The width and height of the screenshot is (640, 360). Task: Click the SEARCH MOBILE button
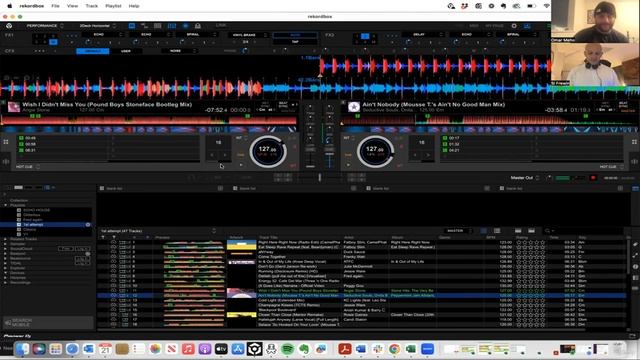48,322
